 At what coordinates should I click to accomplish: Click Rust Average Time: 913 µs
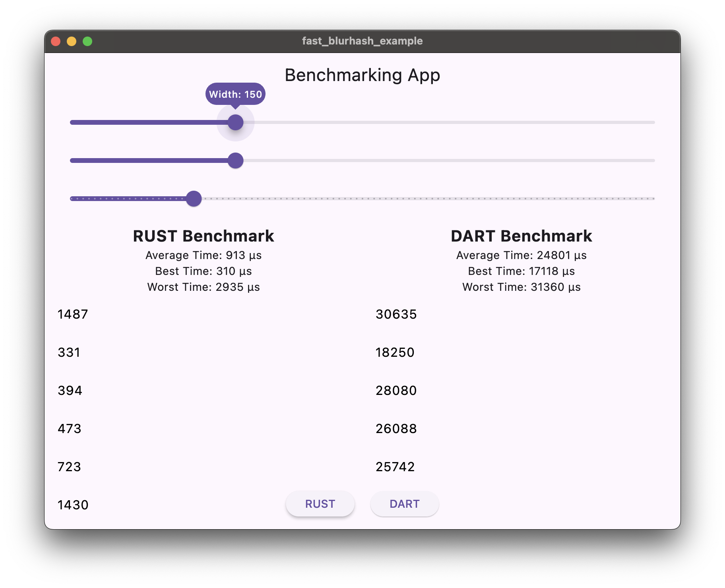[x=204, y=255]
